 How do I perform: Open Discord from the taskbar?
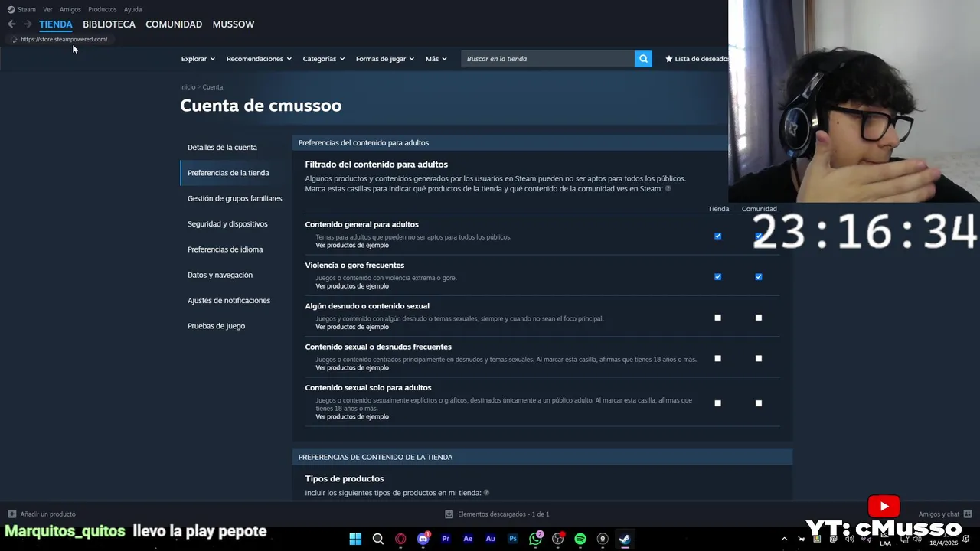423,539
